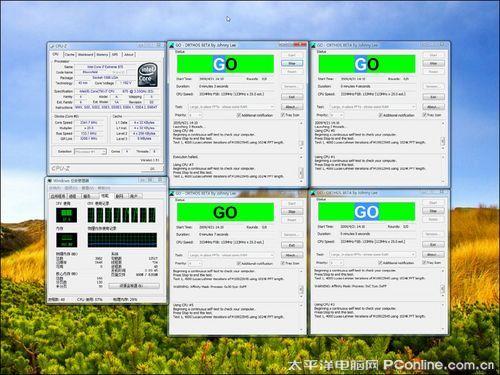Stop the test in lower-left ORTHOS window
500x375 pixels.
click(292, 211)
